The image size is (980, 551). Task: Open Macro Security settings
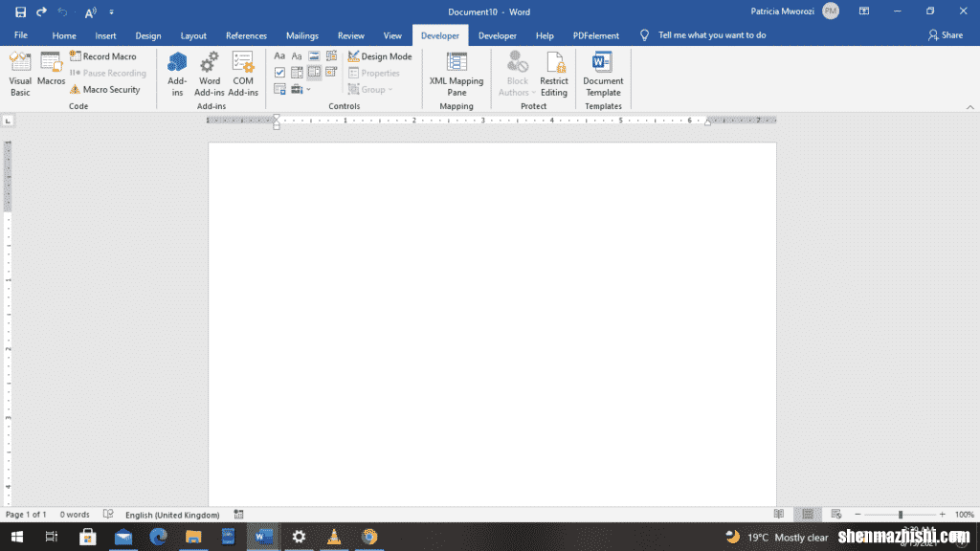(x=105, y=89)
